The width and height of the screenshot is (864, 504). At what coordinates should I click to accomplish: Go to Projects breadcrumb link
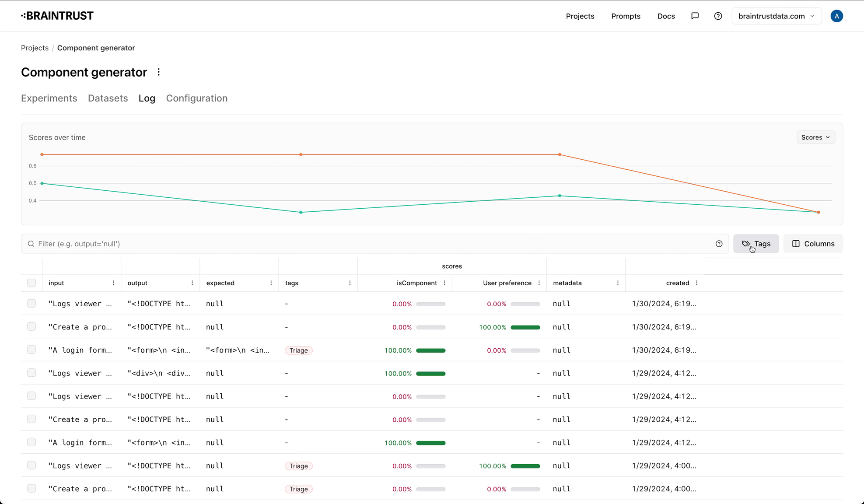click(x=35, y=48)
